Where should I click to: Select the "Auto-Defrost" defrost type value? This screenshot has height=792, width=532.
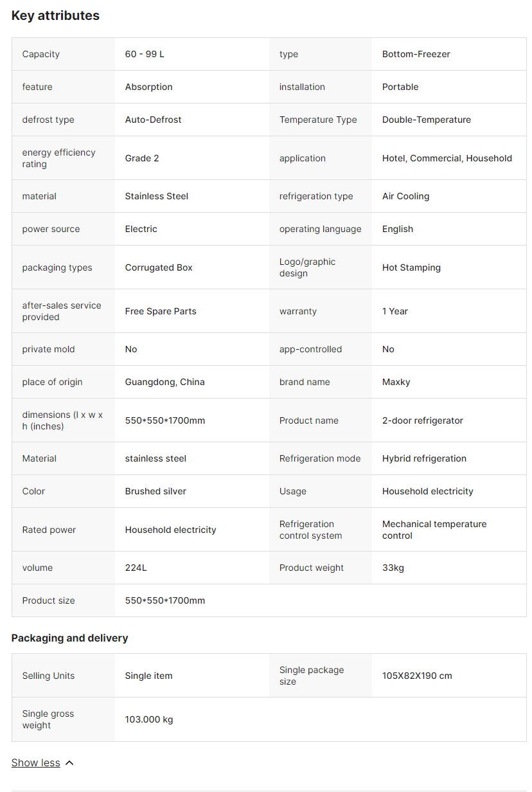pos(153,120)
